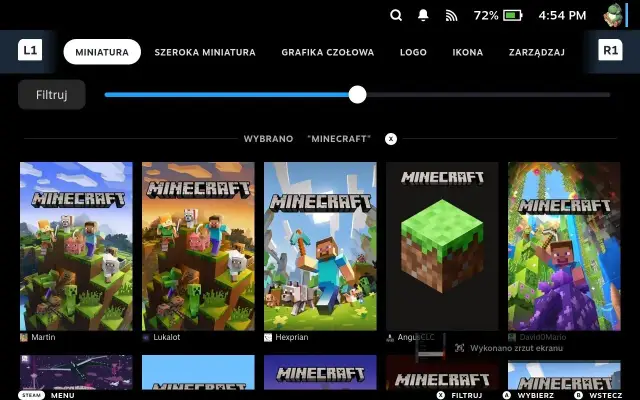Clear the "MINECRAFT" selection with X icon
640x400 pixels.
tap(391, 139)
